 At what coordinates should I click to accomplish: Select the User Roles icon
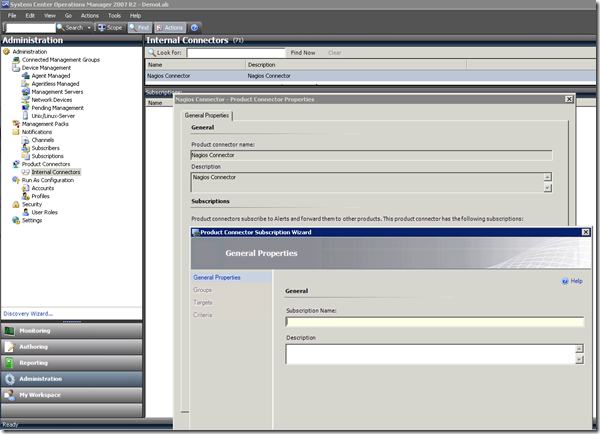pyautogui.click(x=26, y=212)
